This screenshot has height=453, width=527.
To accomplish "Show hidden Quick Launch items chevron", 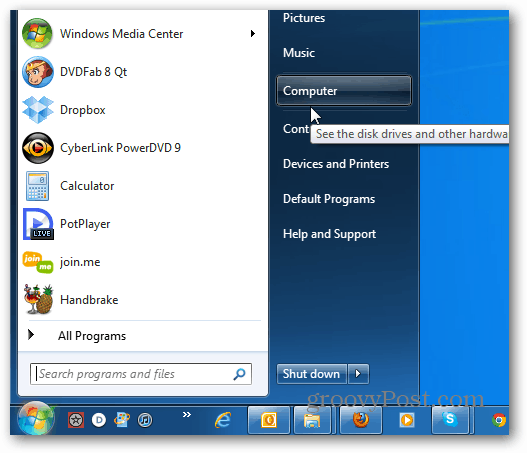I will tap(187, 414).
